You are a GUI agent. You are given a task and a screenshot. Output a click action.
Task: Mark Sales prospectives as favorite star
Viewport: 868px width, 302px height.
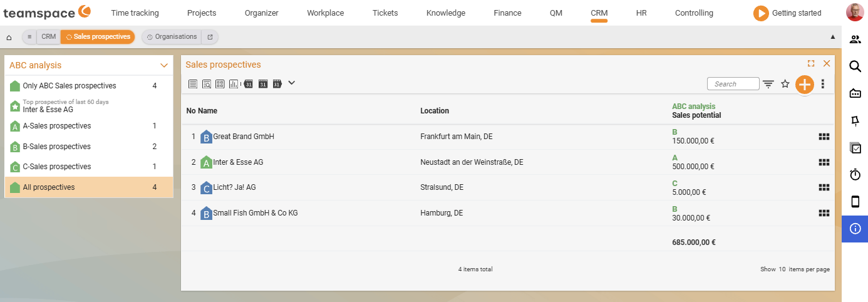coord(785,84)
